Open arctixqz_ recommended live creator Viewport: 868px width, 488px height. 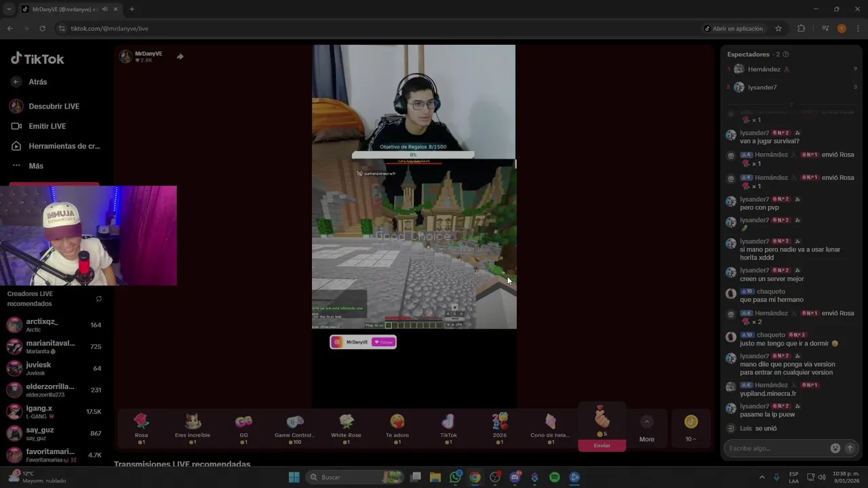click(54, 325)
